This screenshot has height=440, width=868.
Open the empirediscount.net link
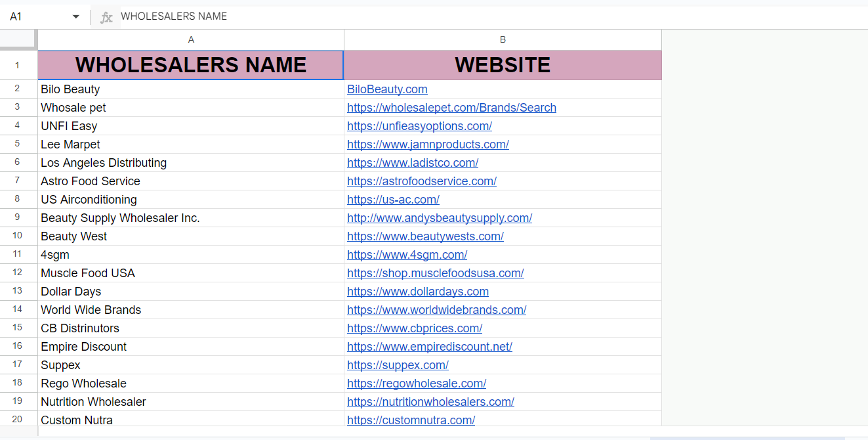click(430, 347)
